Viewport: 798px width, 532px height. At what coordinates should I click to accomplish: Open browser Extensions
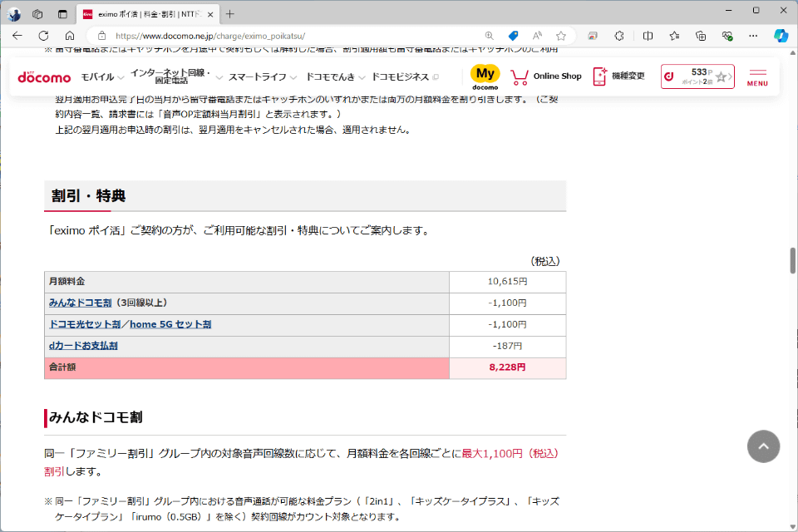[619, 37]
